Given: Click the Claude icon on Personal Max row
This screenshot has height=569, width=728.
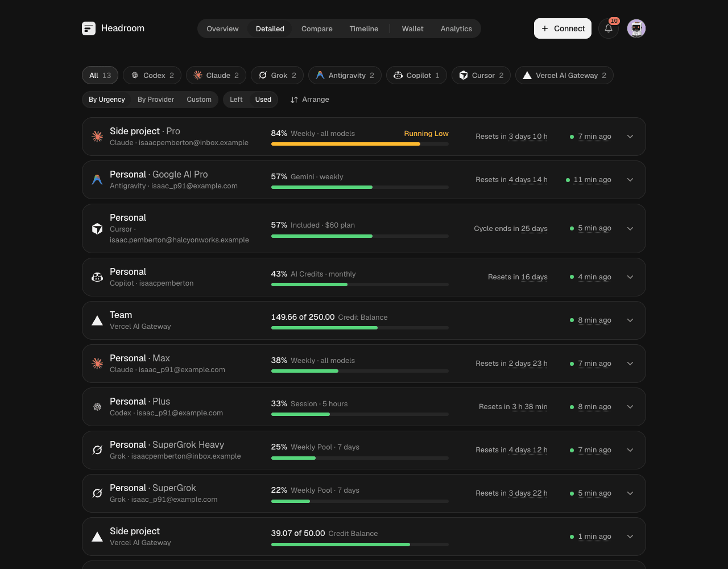Looking at the screenshot, I should pyautogui.click(x=97, y=364).
